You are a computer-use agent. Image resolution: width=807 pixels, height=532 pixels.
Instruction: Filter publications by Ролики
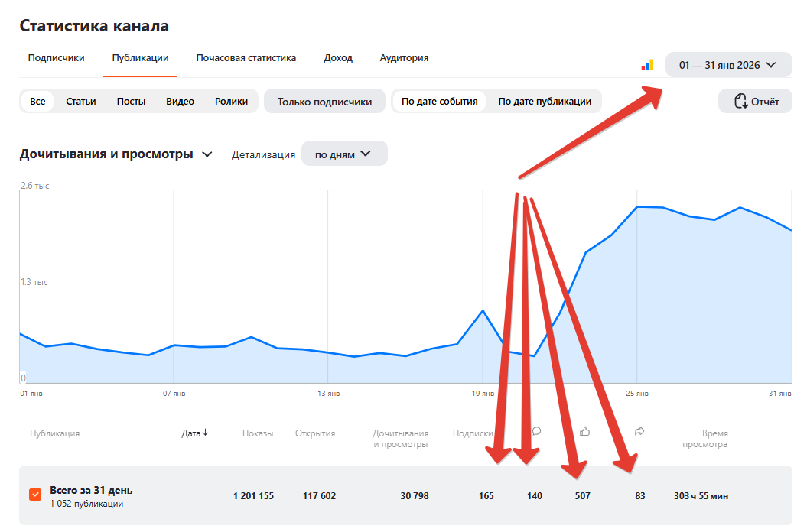click(x=231, y=102)
